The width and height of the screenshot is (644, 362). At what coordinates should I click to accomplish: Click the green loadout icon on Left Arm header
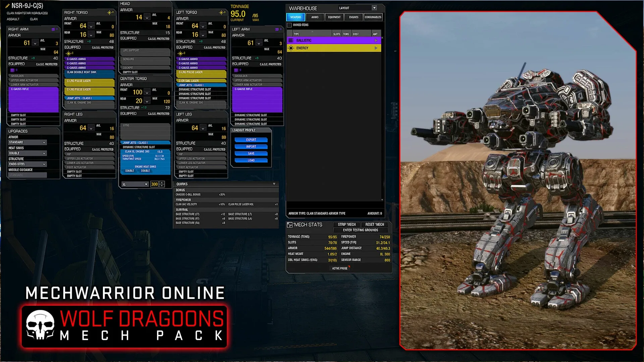point(277,29)
